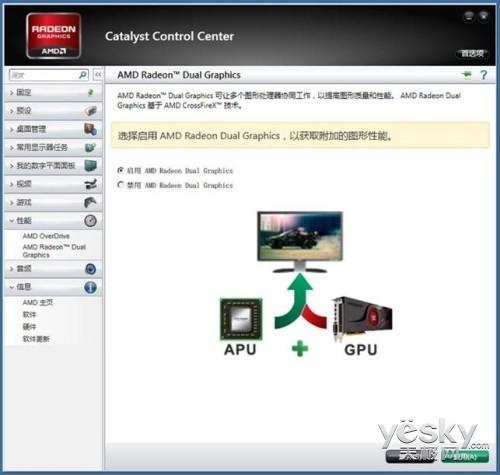Open the 首选项 preferences button
This screenshot has height=475, width=500.
472,53
